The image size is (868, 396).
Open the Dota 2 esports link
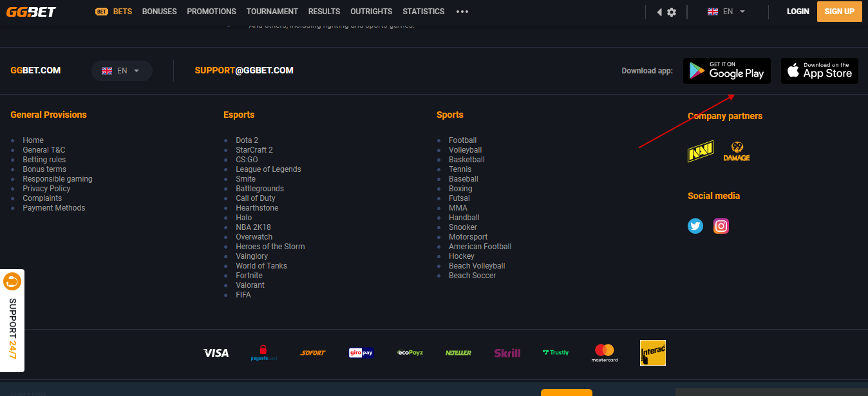(x=247, y=140)
